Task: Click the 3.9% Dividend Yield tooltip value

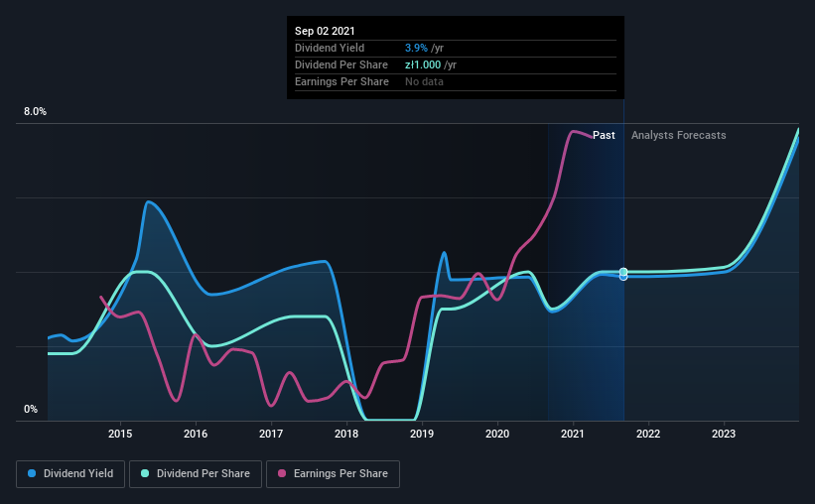Action: [416, 48]
